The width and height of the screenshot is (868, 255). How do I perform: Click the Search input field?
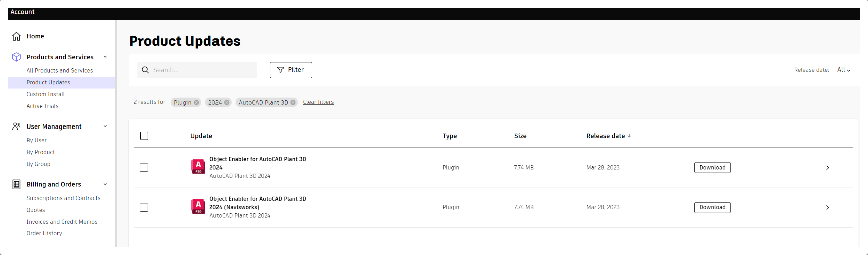tap(201, 70)
